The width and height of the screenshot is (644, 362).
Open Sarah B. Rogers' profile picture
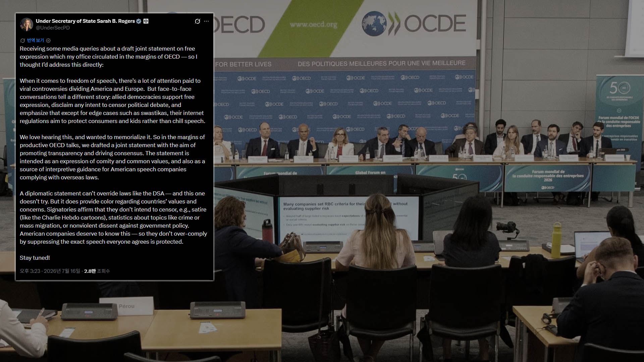(x=26, y=24)
